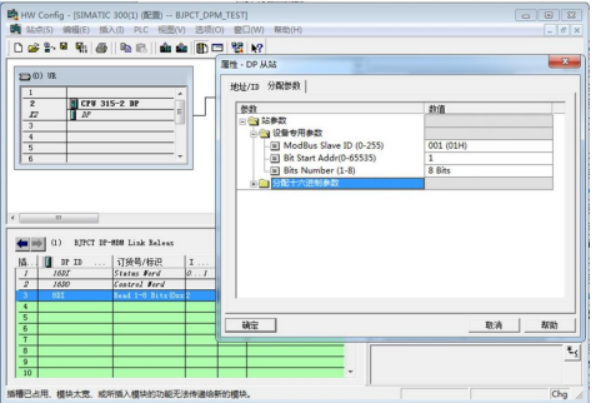592x403 pixels.
Task: Collapse the 站参数 tree folder
Action: point(243,121)
